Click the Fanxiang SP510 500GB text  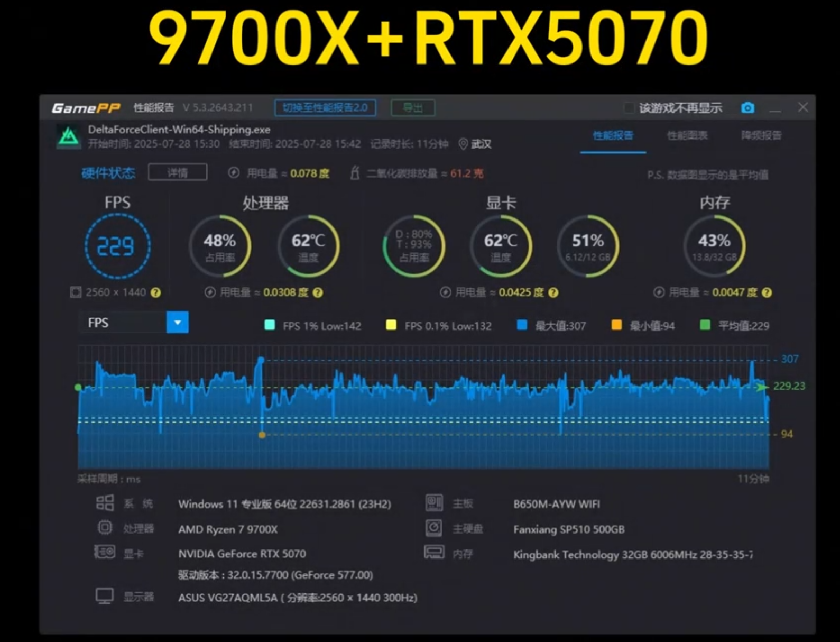(x=569, y=529)
